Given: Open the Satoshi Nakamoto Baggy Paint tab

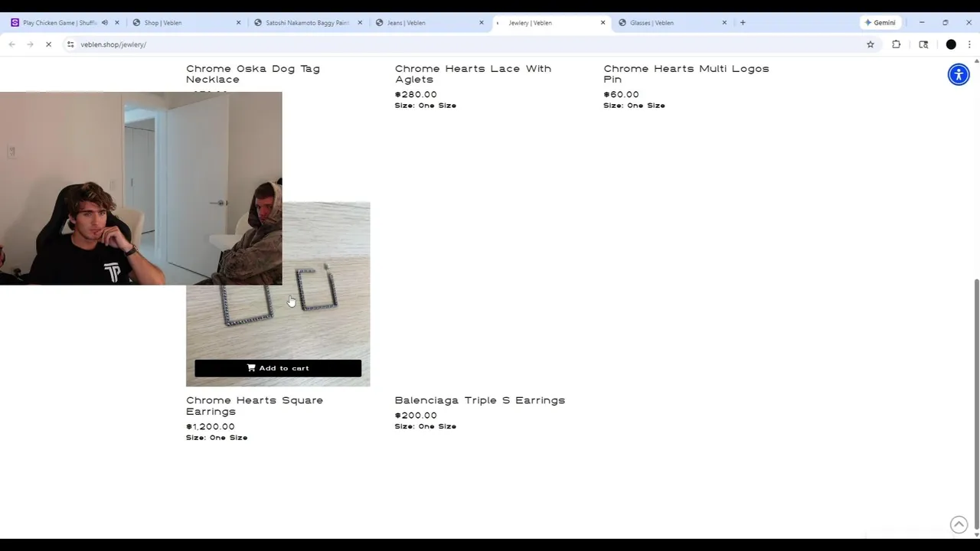Looking at the screenshot, I should [x=306, y=23].
